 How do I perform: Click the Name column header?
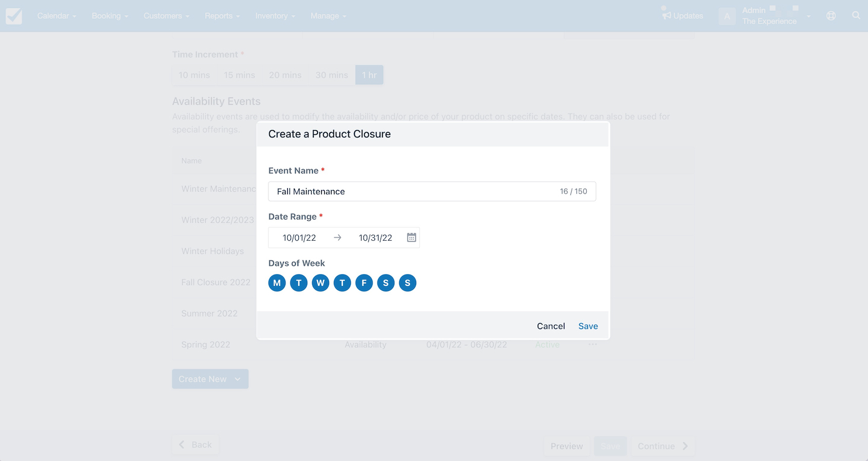click(191, 161)
